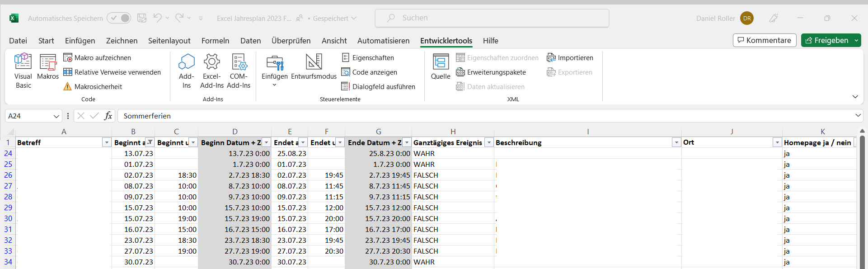Open Excel-Add-Ins manager
The height and width of the screenshot is (269, 868).
[x=212, y=71]
